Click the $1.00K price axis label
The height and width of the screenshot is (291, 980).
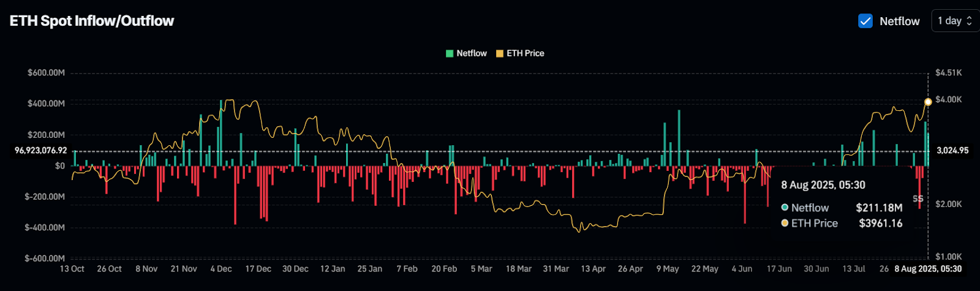click(x=949, y=257)
